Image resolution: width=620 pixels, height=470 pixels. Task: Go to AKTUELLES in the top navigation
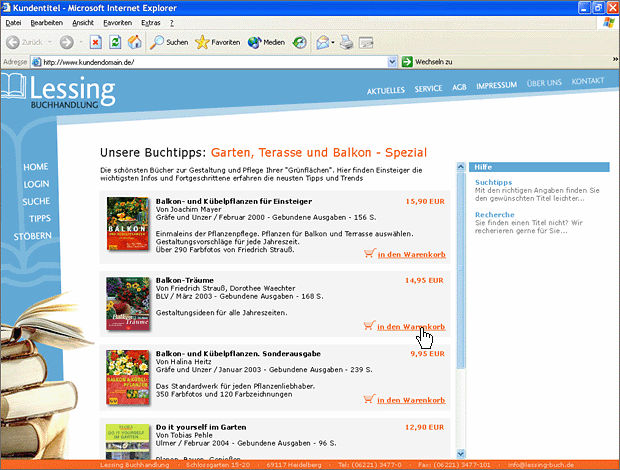tap(386, 91)
